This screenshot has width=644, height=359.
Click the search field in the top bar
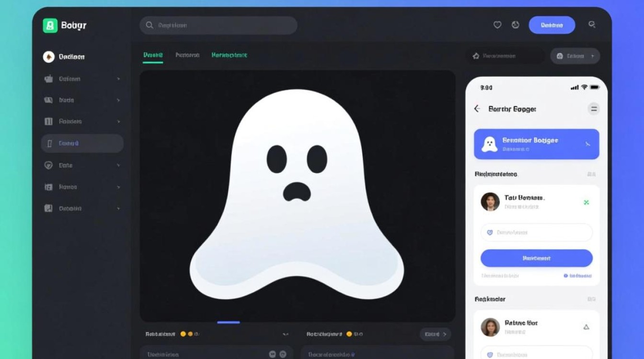coord(218,25)
